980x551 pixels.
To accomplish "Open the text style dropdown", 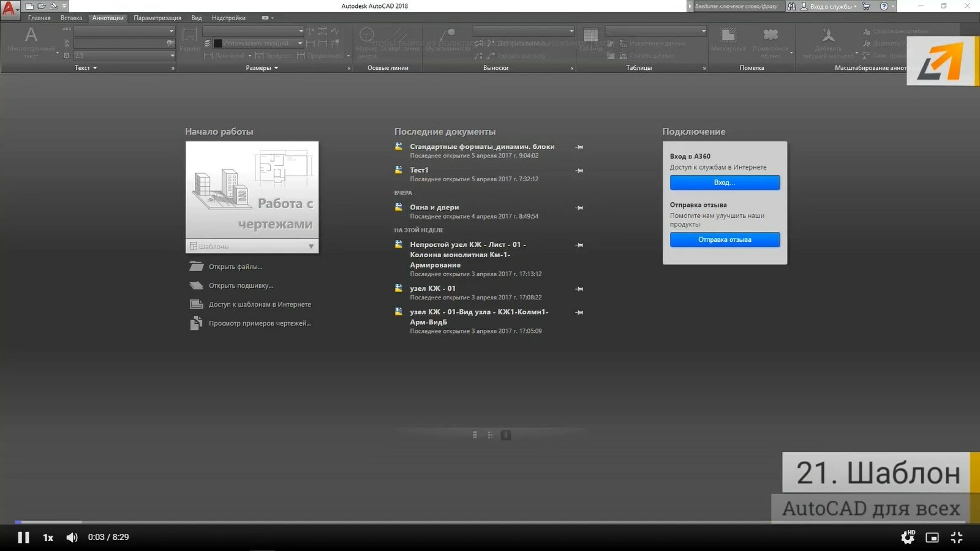I will 124,31.
